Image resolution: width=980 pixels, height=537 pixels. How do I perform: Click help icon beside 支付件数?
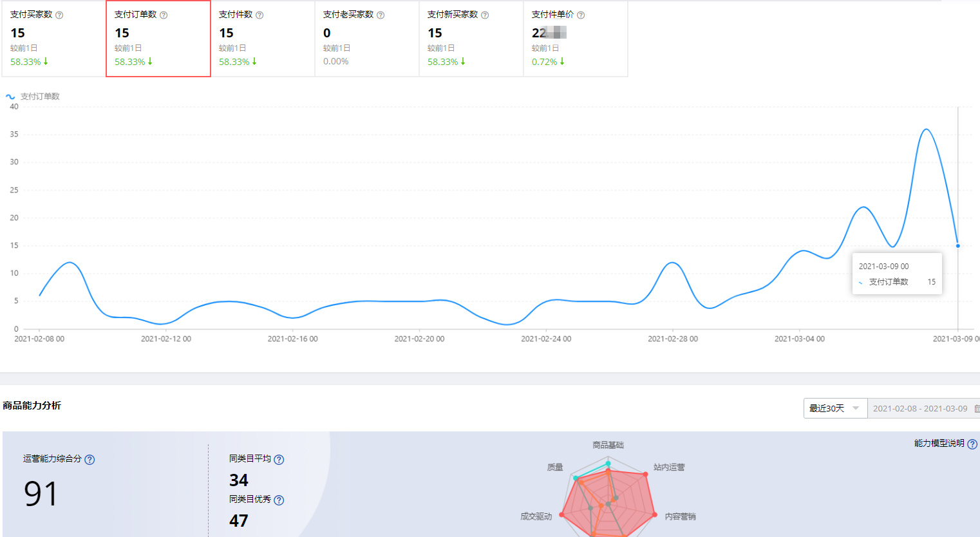259,15
